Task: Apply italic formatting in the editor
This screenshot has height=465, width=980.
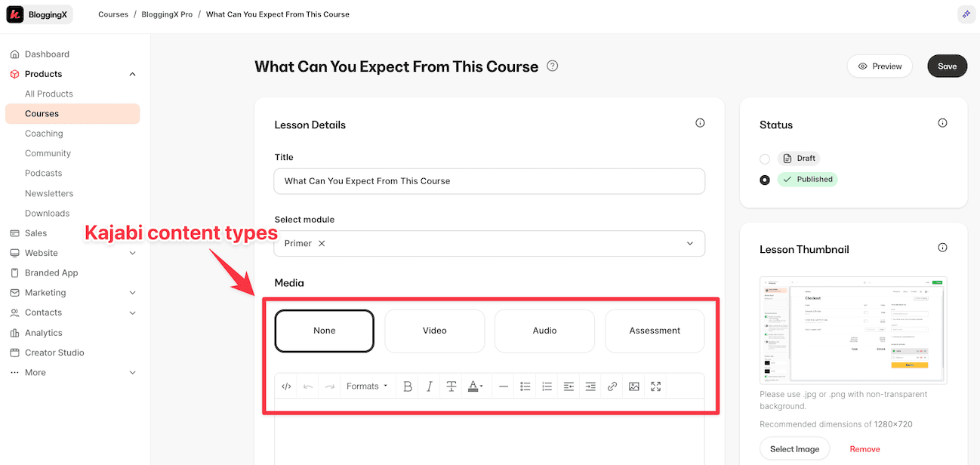Action: (x=430, y=386)
